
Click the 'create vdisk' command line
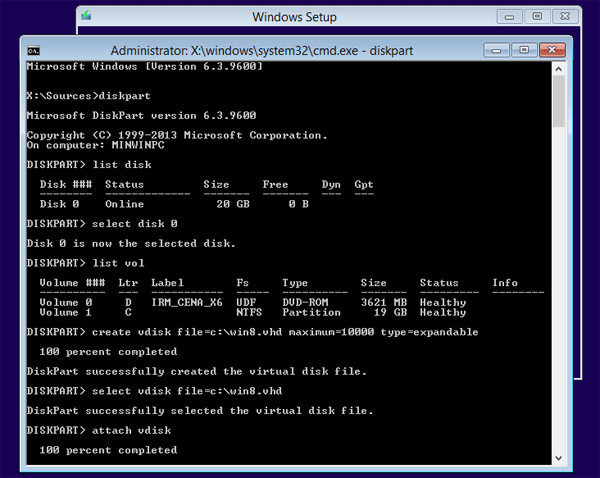pyautogui.click(x=252, y=331)
